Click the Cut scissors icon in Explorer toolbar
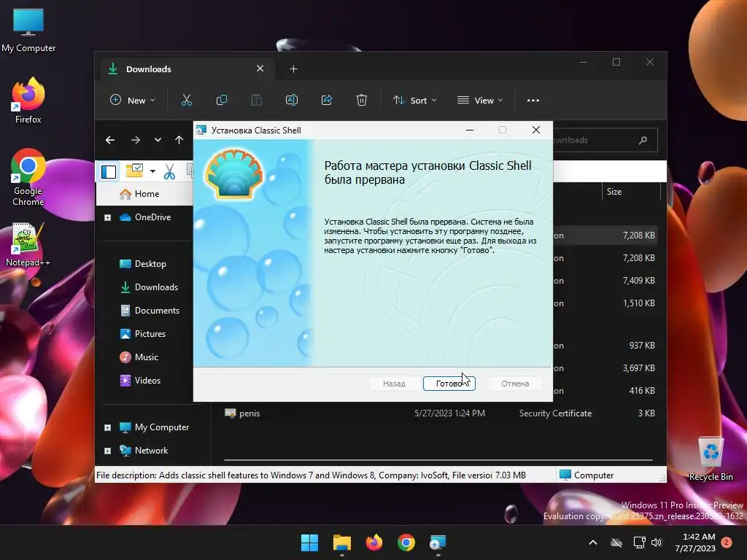The width and height of the screenshot is (747, 560). (x=186, y=100)
